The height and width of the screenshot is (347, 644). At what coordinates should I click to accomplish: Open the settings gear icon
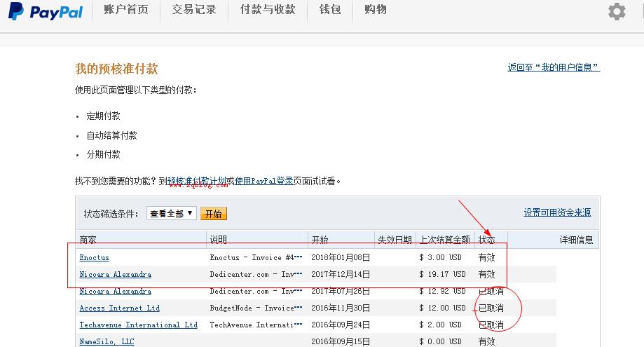tap(617, 11)
